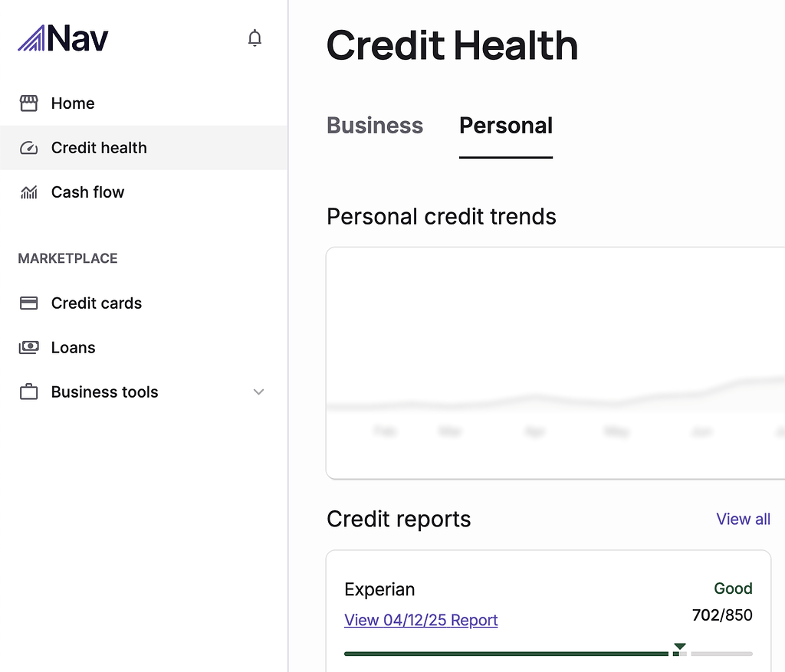Navigate to Loans marketplace
This screenshot has width=785, height=672.
point(74,348)
